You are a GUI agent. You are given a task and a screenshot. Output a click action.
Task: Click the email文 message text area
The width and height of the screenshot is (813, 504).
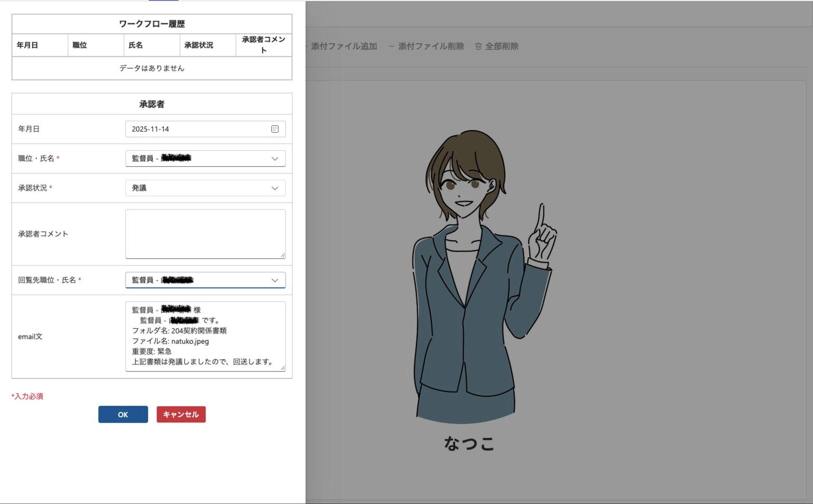tap(205, 336)
